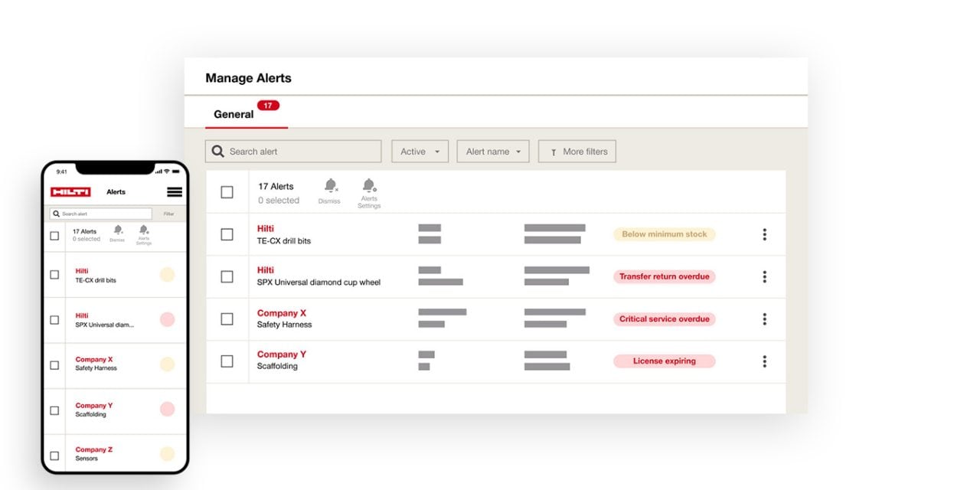Viewport: 980px width, 490px height.
Task: Check the Scaffolding row in Manage Alerts
Action: (x=227, y=361)
